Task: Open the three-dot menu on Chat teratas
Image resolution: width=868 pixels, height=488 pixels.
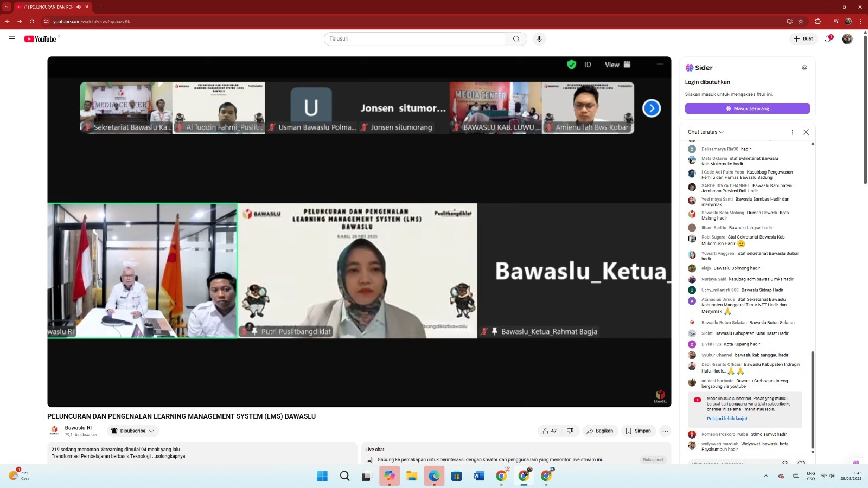Action: 793,132
